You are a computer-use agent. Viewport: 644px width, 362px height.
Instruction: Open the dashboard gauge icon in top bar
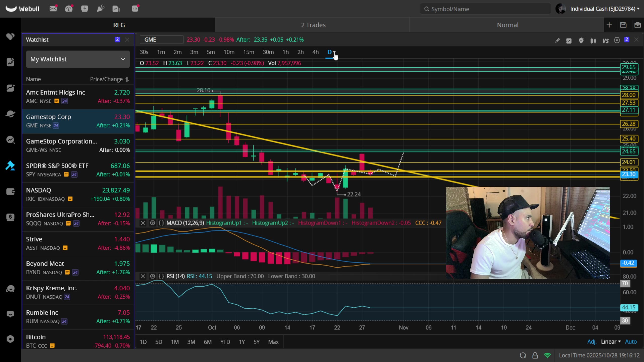(69, 9)
